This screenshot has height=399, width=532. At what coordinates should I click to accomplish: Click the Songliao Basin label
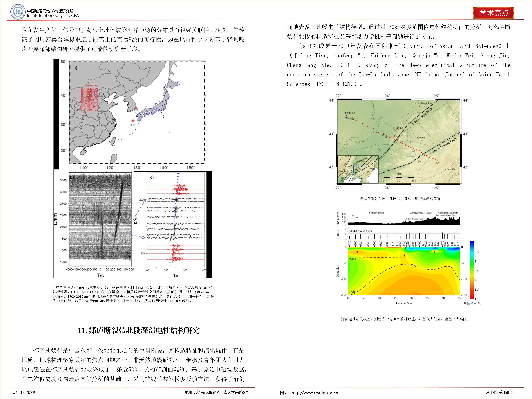376,213
